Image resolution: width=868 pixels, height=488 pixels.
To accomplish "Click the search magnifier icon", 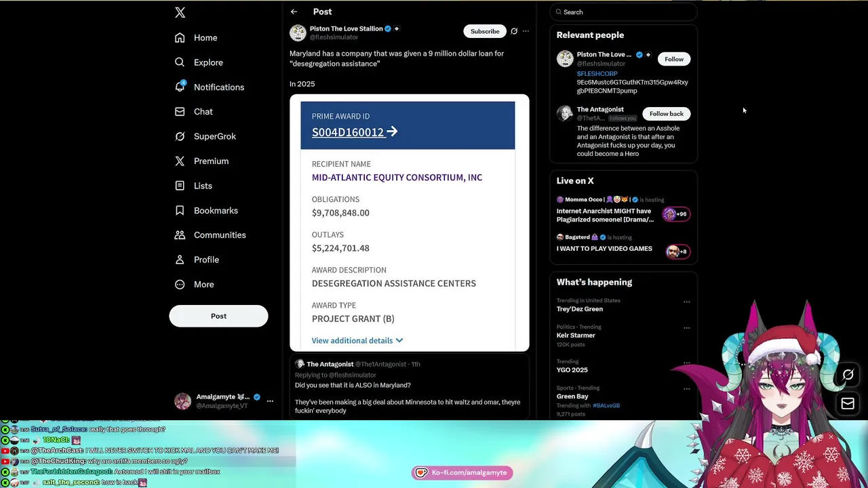I will click(x=560, y=12).
